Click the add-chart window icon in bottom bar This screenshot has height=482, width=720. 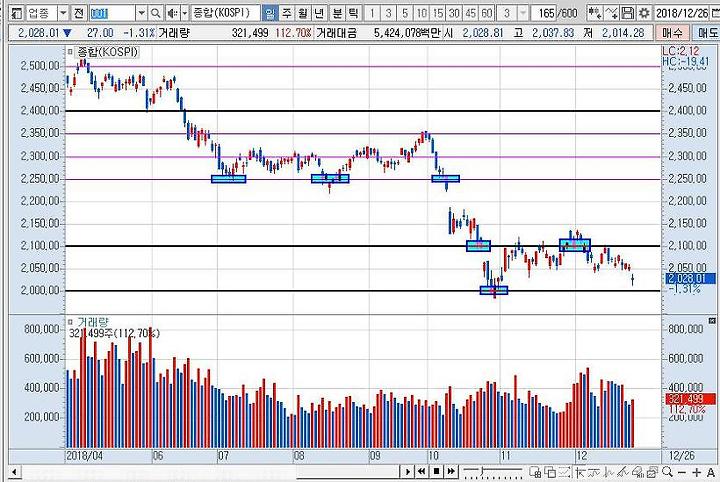pyautogui.click(x=535, y=471)
